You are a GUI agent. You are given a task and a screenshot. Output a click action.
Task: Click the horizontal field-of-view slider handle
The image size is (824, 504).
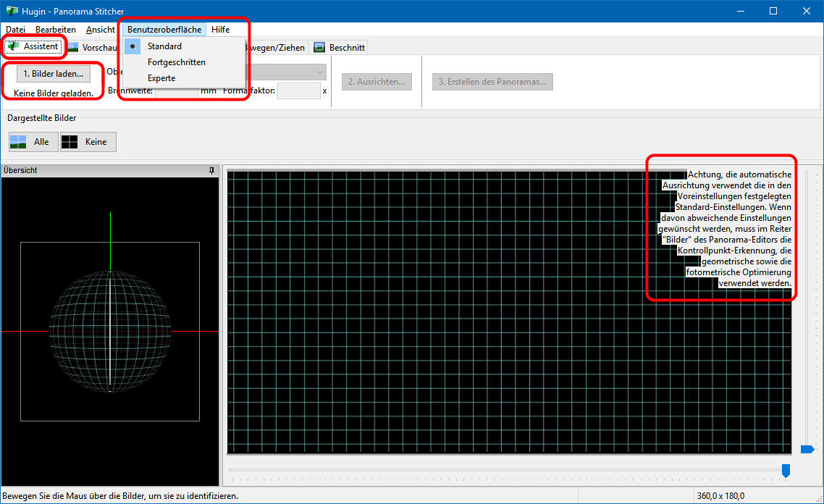(x=786, y=471)
